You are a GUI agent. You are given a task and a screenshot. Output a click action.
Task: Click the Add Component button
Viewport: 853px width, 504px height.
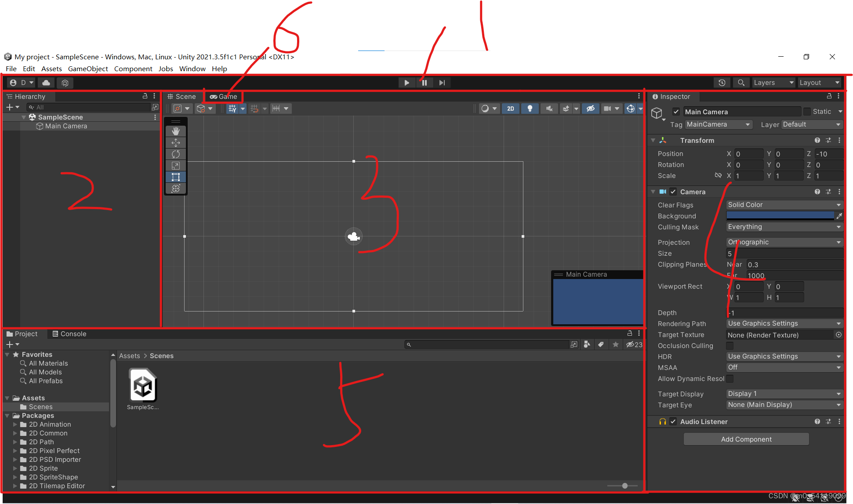point(746,439)
